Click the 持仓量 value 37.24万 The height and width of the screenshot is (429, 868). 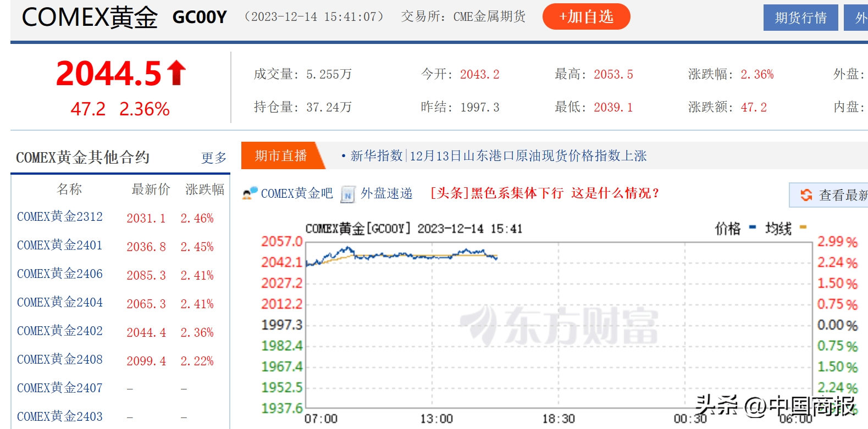tap(329, 108)
